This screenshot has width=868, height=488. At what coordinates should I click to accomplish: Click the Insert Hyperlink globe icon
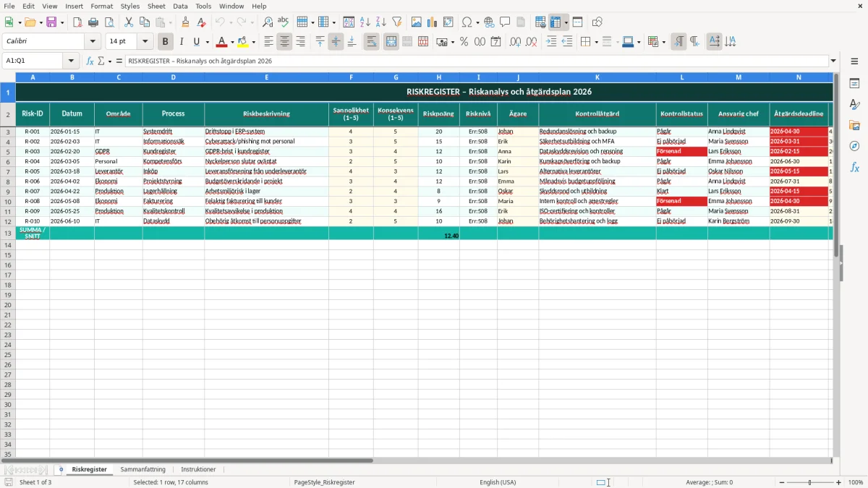pos(489,22)
